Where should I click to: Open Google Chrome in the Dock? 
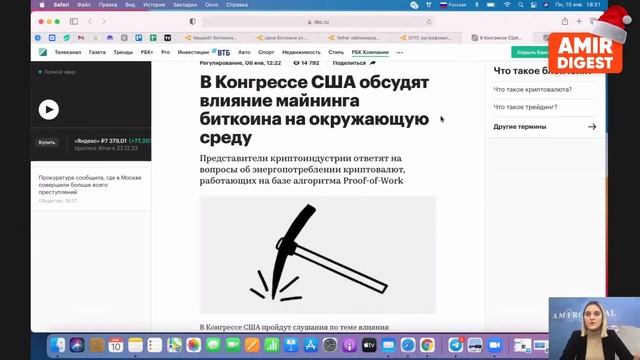point(427,345)
